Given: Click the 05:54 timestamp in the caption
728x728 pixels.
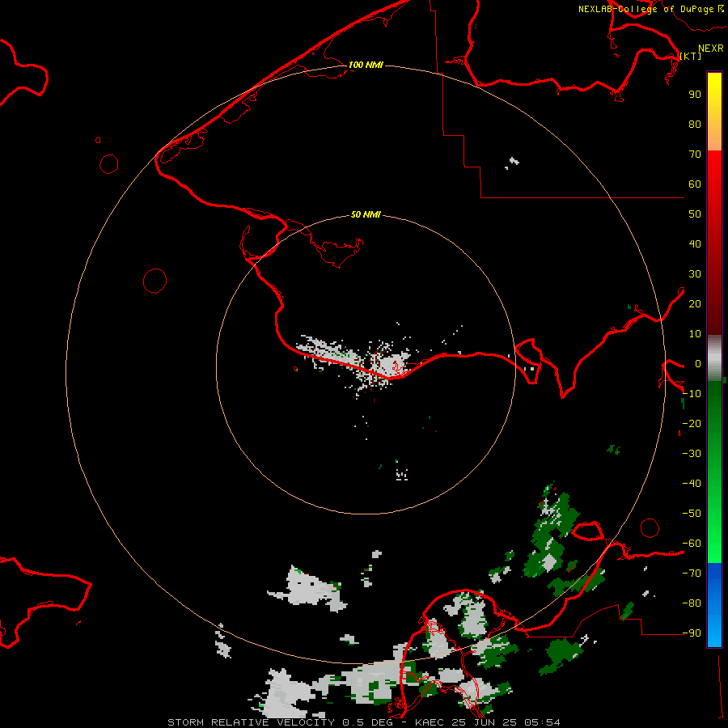Looking at the screenshot, I should click(542, 722).
